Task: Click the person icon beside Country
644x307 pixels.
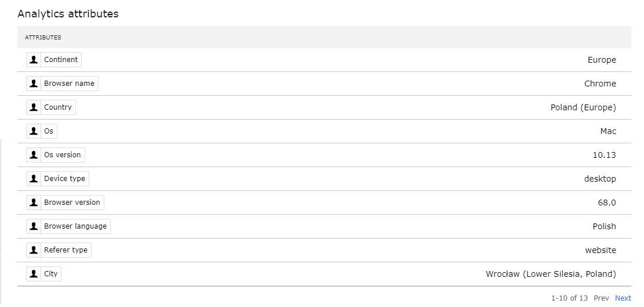Action: coord(34,107)
